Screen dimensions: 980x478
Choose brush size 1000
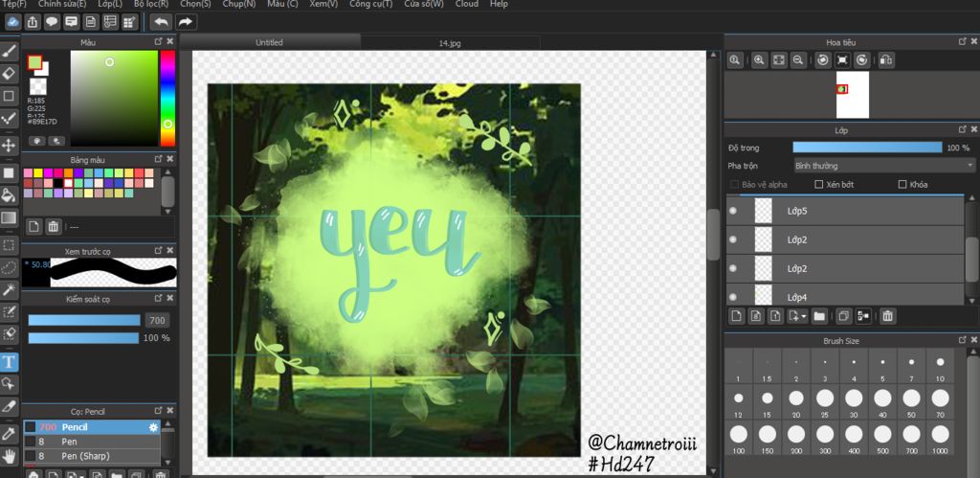pyautogui.click(x=940, y=438)
